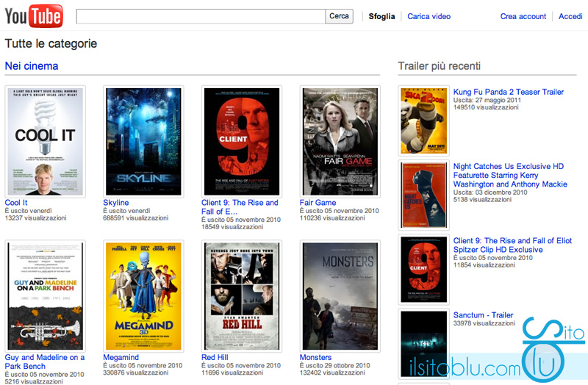
Task: Select the '110236 visualizzazioni' text under Fair Game
Action: tap(332, 218)
